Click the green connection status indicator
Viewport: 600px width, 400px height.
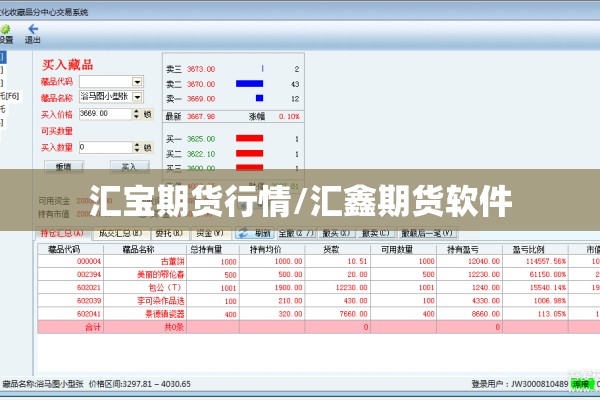pyautogui.click(x=582, y=384)
